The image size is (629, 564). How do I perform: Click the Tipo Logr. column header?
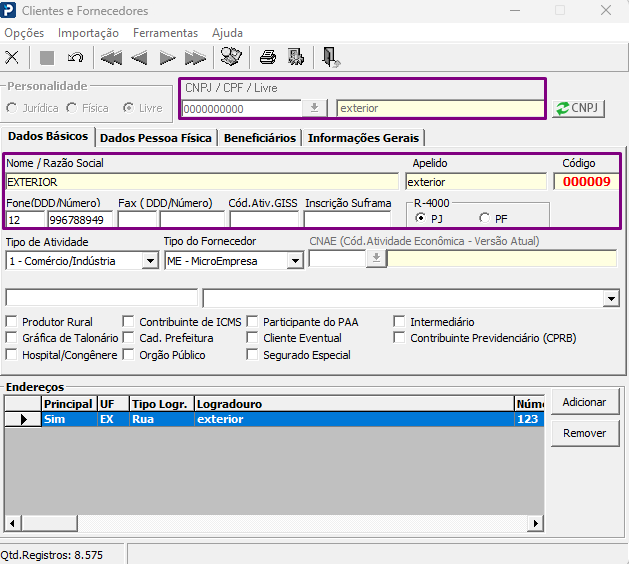coord(162,404)
